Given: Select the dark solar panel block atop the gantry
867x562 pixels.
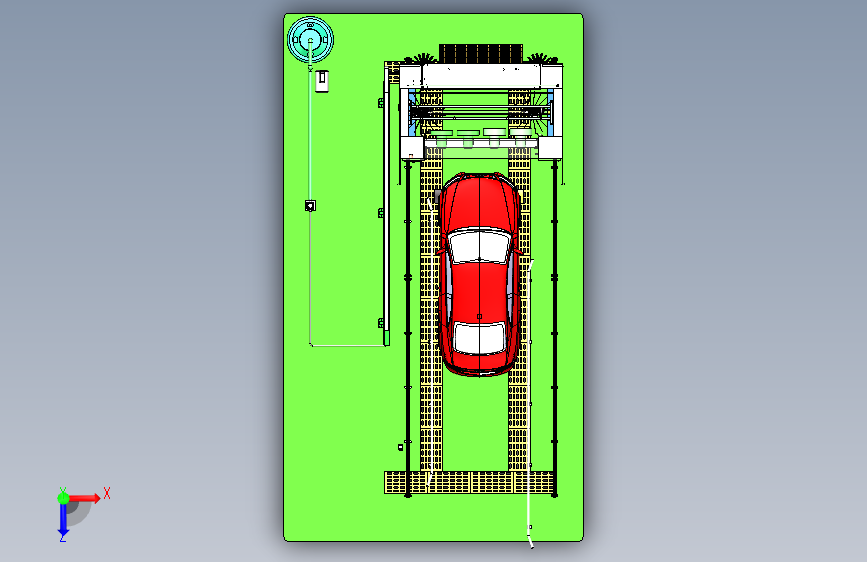Looking at the screenshot, I should tap(480, 54).
